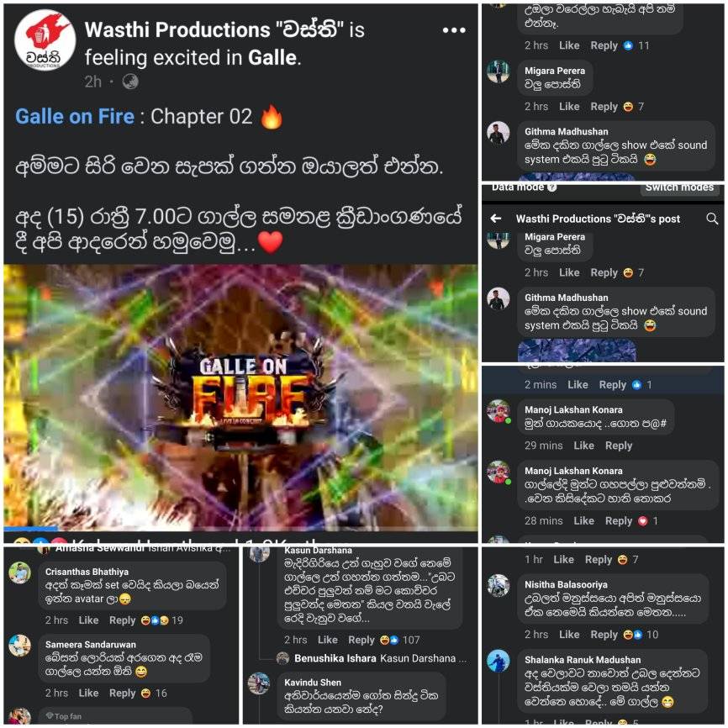Open the Galle on Fire hashtag link

75,117
